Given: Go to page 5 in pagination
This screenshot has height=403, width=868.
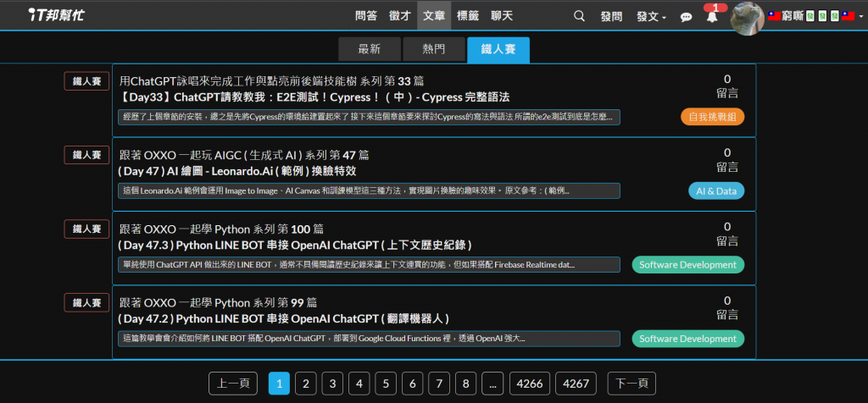Looking at the screenshot, I should [386, 384].
